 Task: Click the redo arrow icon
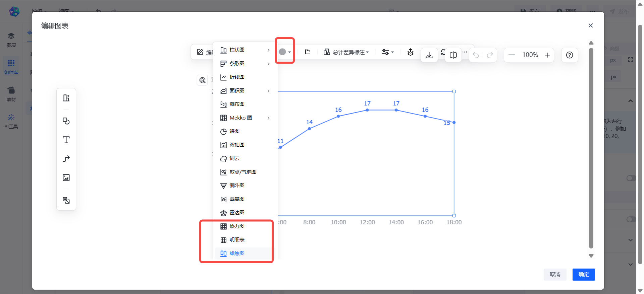[x=490, y=55]
